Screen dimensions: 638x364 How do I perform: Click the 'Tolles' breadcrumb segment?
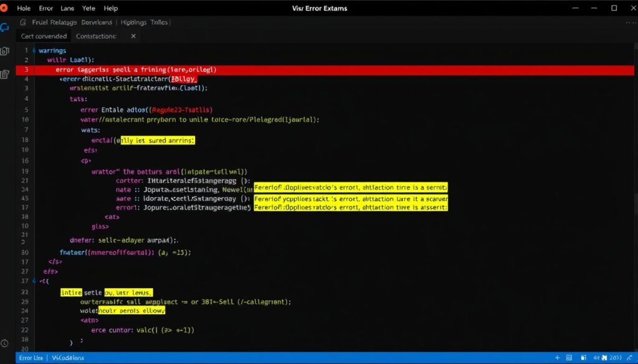click(159, 22)
